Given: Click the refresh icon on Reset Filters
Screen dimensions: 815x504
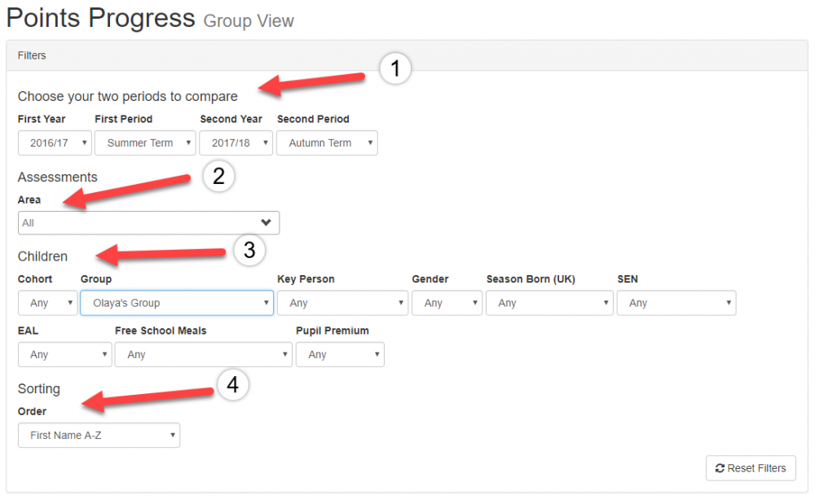Looking at the screenshot, I should tap(720, 468).
